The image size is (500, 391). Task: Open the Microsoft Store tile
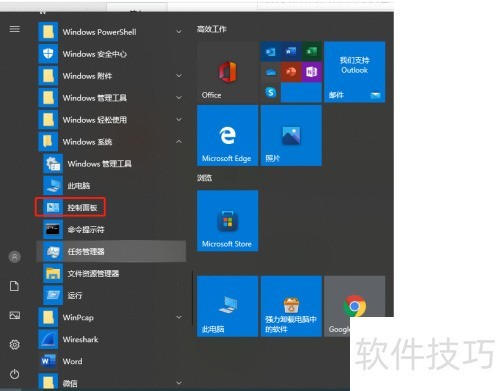[228, 221]
